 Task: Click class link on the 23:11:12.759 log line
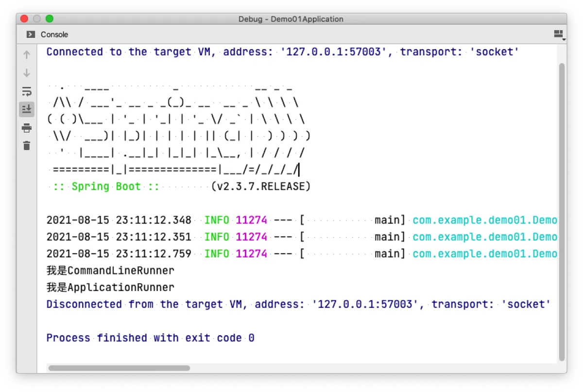pyautogui.click(x=484, y=254)
